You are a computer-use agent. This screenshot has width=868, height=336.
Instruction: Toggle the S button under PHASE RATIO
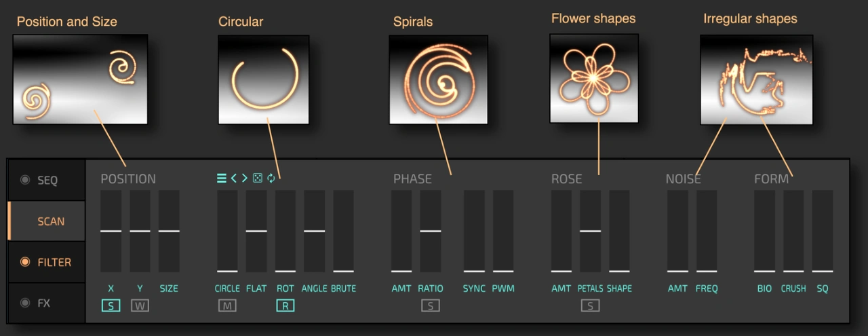point(430,305)
